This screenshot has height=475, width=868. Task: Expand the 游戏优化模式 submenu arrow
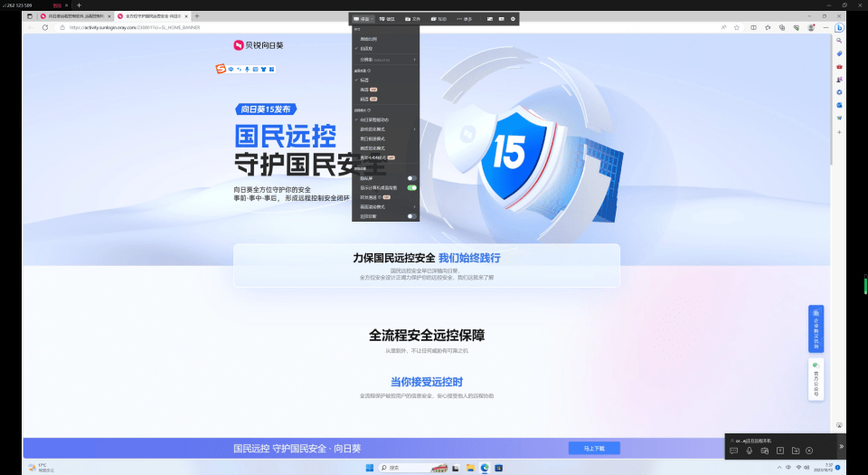pos(415,129)
